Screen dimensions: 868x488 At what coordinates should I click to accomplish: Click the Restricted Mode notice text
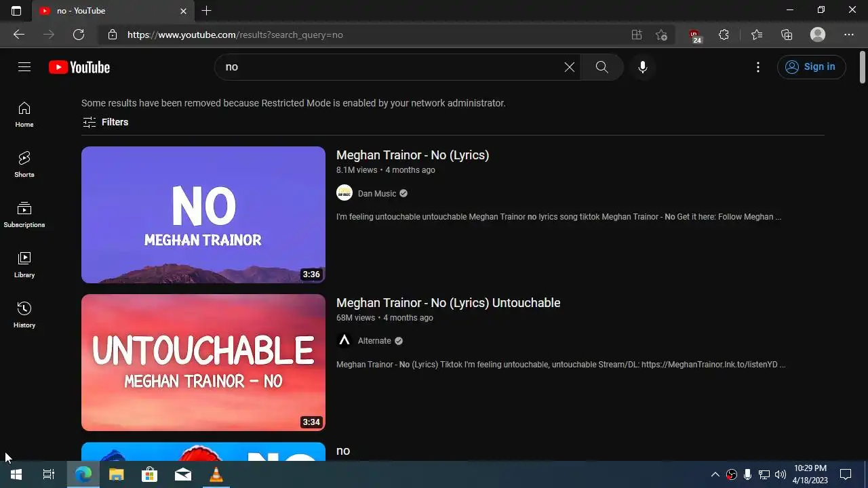tap(294, 103)
